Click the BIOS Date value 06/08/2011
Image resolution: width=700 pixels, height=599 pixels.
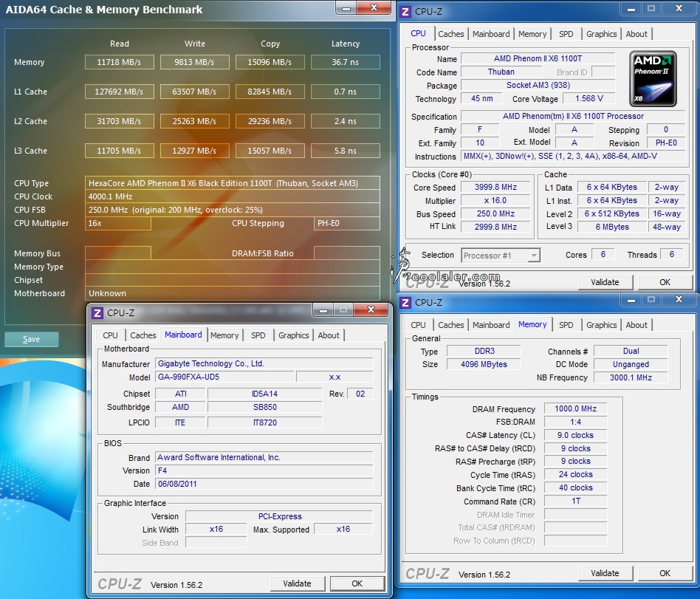point(264,484)
